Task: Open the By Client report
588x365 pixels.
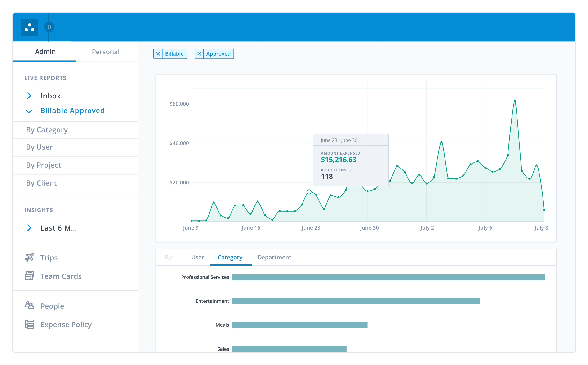Action: tap(41, 183)
